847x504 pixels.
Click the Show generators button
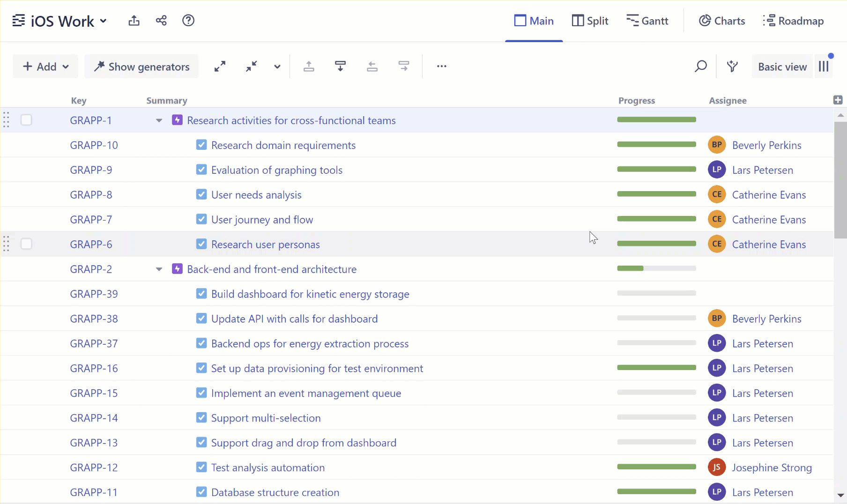point(141,66)
